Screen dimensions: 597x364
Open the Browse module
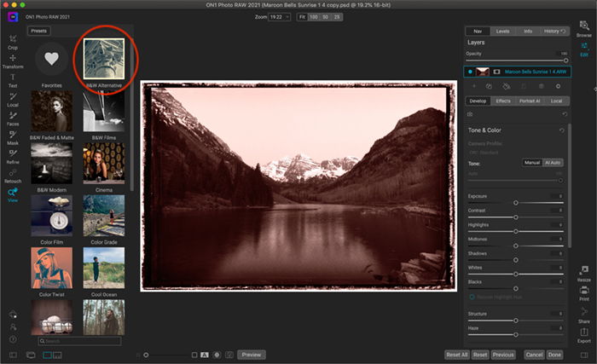[x=583, y=28]
